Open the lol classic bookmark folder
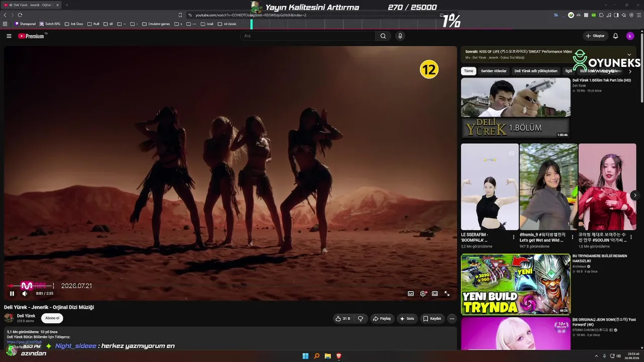 pos(227,24)
